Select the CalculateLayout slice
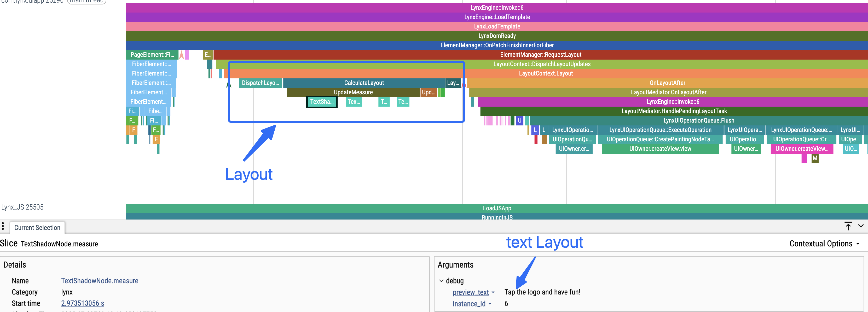Screen dimensions: 868x312 [x=364, y=83]
